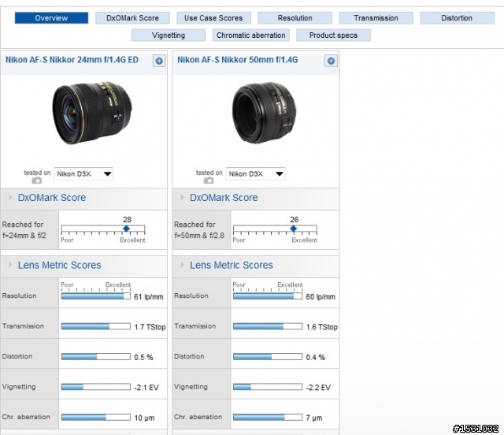The image size is (504, 435).
Task: Select the Transmission tab
Action: [376, 18]
